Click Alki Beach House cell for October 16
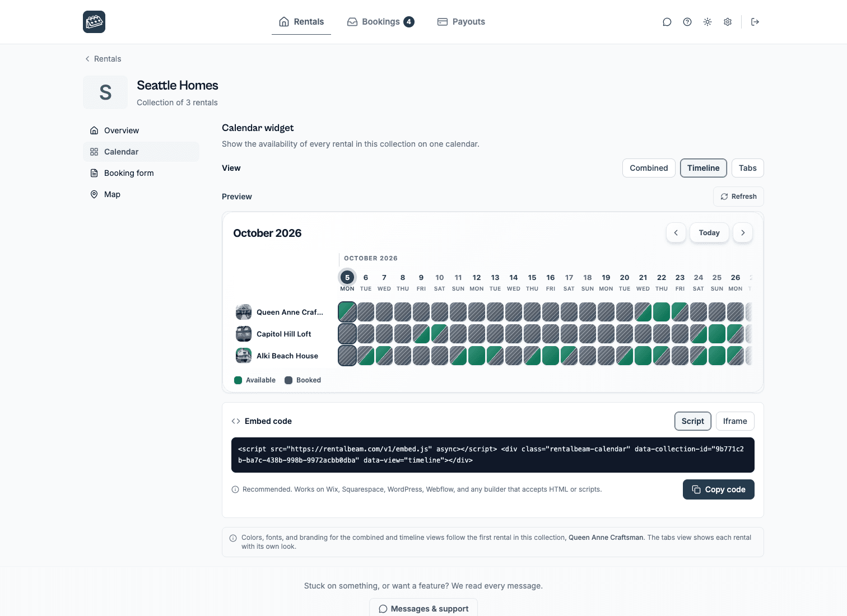This screenshot has height=616, width=847. pos(551,356)
